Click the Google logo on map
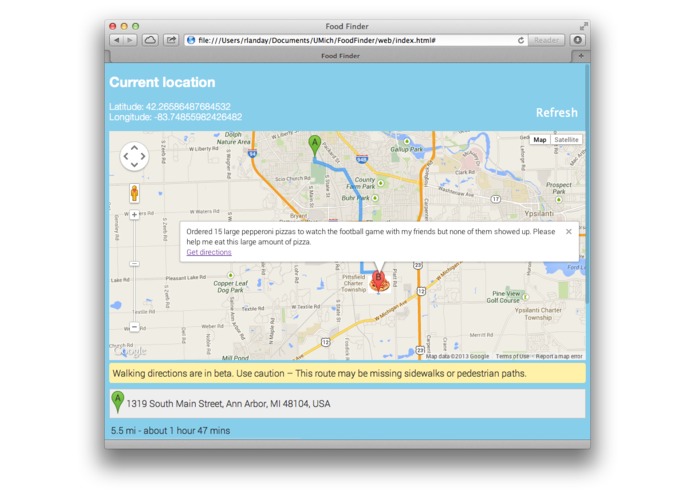 (129, 351)
